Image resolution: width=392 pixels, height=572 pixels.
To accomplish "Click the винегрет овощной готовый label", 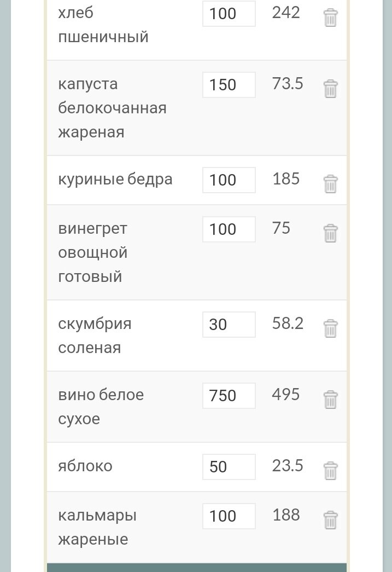I will pyautogui.click(x=93, y=252).
